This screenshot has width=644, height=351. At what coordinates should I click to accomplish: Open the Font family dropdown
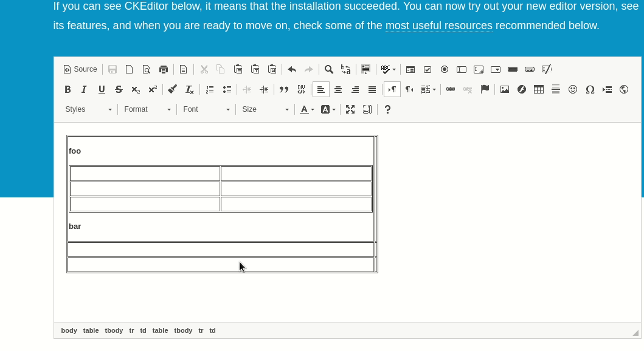(205, 109)
